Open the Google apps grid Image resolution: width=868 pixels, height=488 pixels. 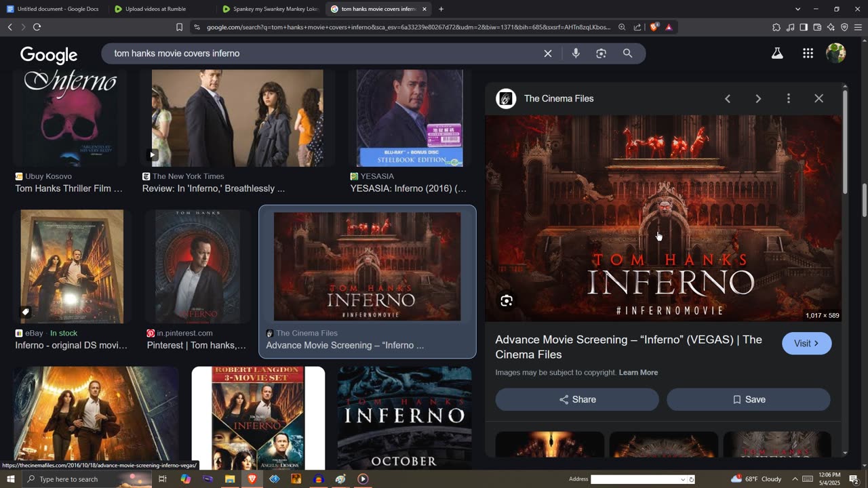(808, 54)
